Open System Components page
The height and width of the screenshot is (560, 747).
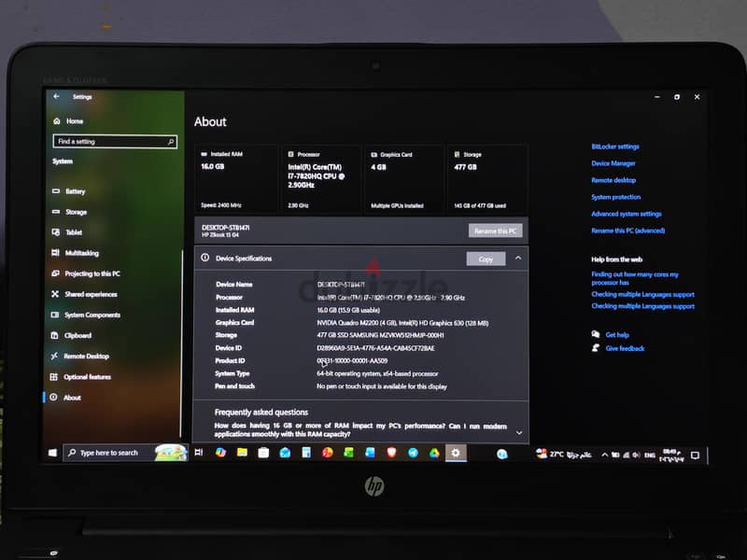coord(86,315)
